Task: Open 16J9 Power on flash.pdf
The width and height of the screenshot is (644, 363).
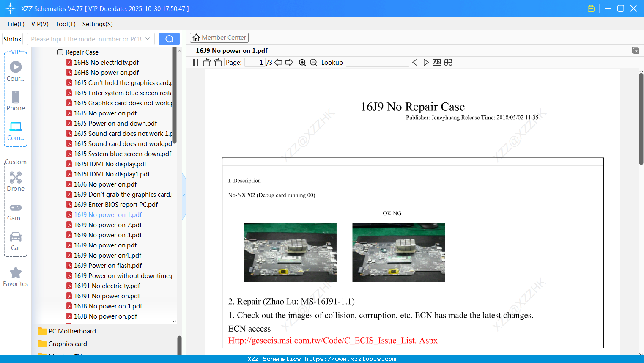Action: tap(108, 266)
